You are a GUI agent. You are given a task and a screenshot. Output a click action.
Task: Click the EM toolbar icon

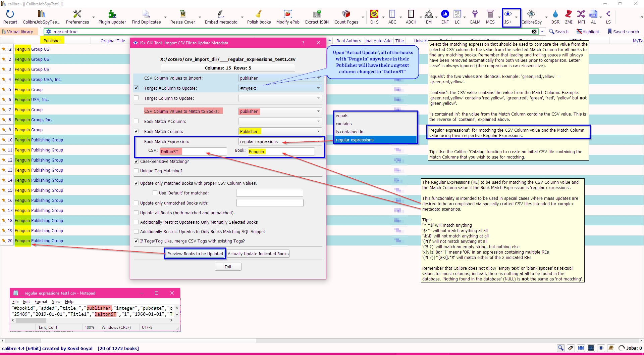[x=429, y=17]
